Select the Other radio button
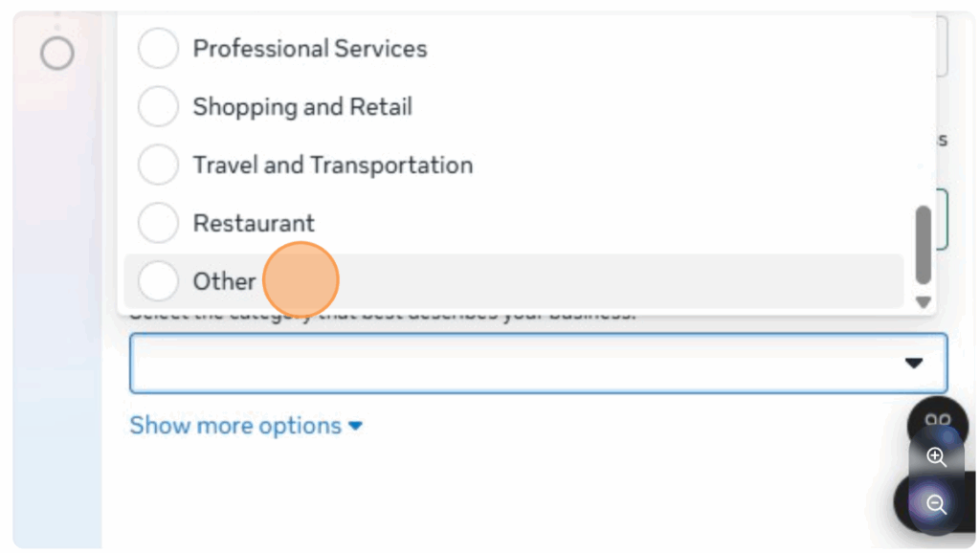 [x=158, y=281]
